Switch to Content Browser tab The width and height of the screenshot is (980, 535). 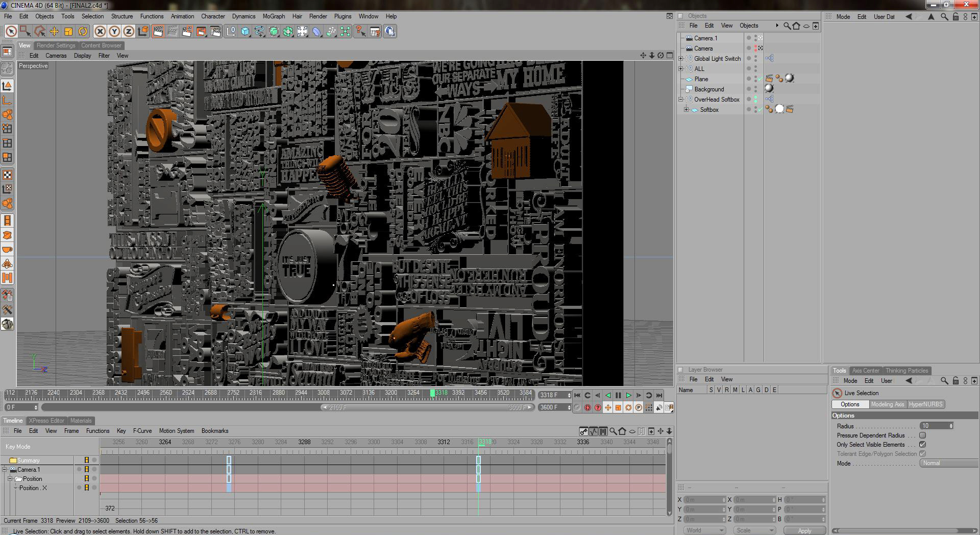pyautogui.click(x=101, y=45)
